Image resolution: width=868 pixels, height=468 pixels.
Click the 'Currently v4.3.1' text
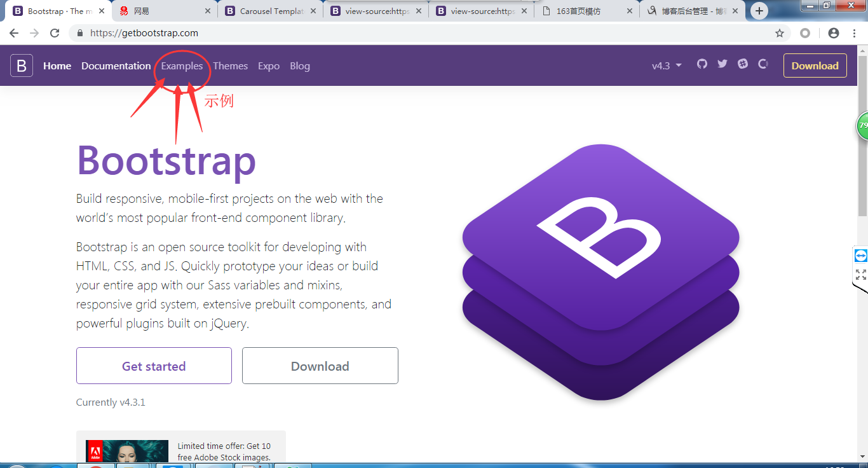click(111, 402)
